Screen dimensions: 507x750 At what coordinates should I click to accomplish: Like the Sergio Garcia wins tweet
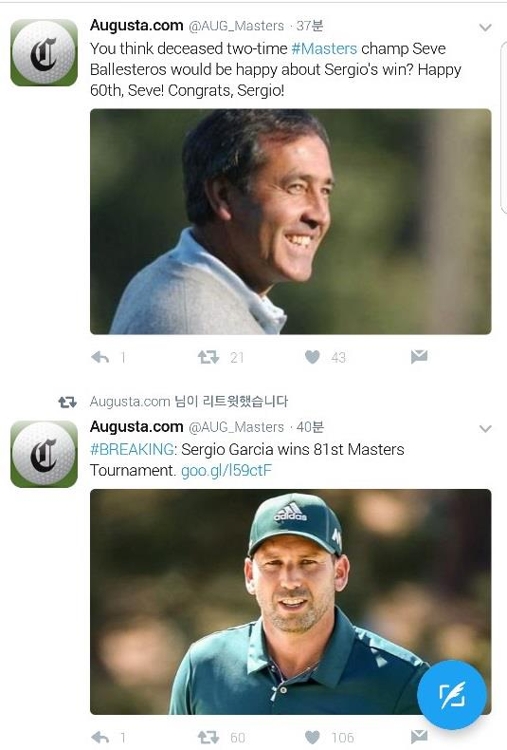coord(312,737)
